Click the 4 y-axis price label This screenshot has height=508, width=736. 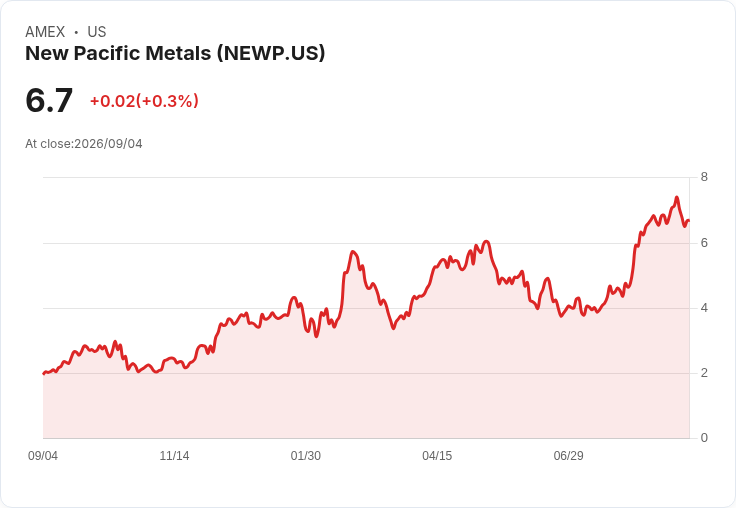(x=704, y=308)
